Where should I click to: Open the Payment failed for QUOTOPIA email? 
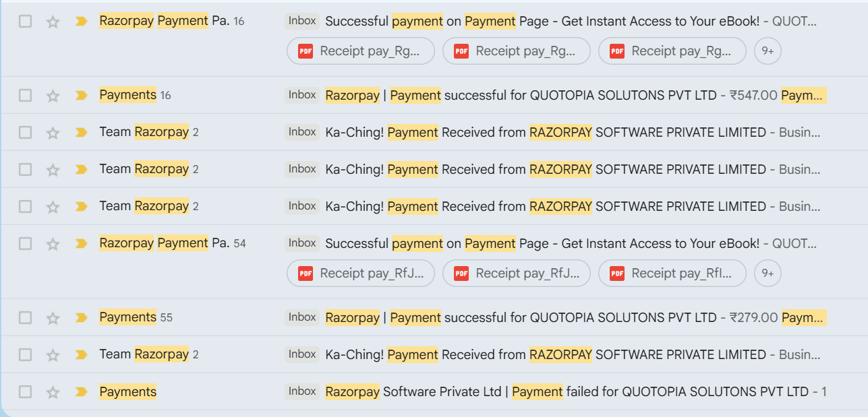point(573,391)
